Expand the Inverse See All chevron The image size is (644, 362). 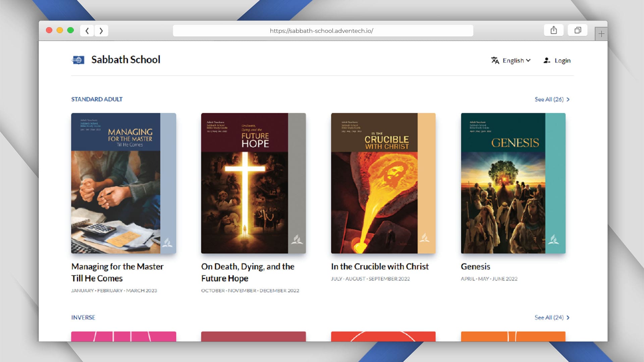coord(568,317)
